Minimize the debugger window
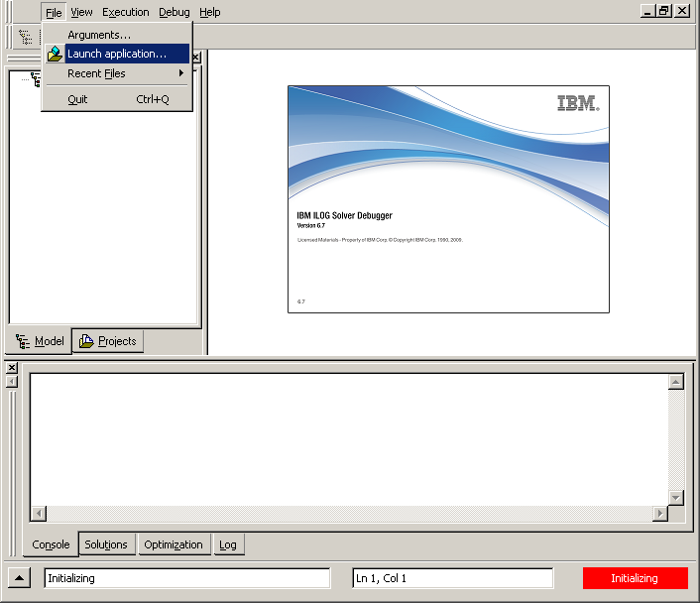 click(x=647, y=11)
